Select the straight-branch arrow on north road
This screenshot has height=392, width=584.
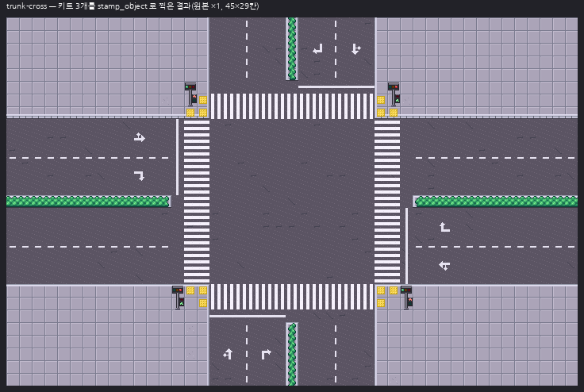[356, 49]
